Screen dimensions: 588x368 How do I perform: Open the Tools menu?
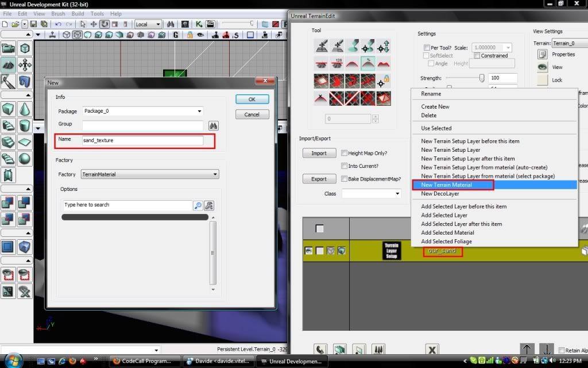[97, 14]
